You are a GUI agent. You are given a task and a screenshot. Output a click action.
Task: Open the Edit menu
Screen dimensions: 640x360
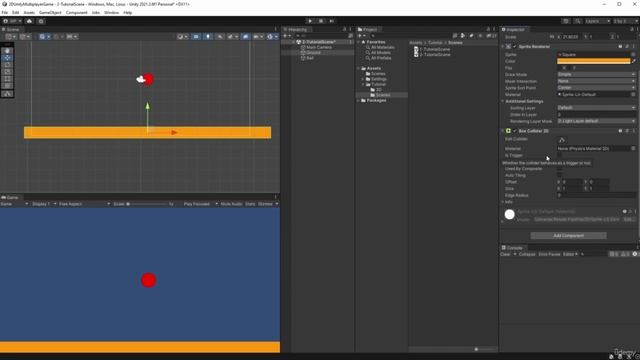16,13
